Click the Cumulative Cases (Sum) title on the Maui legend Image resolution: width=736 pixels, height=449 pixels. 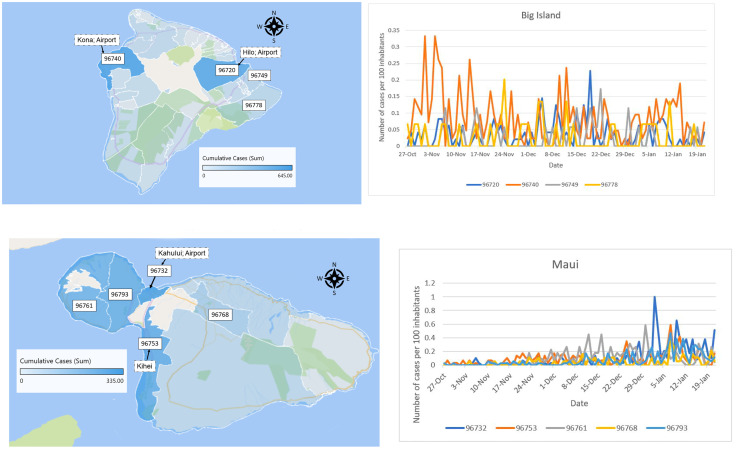55,361
